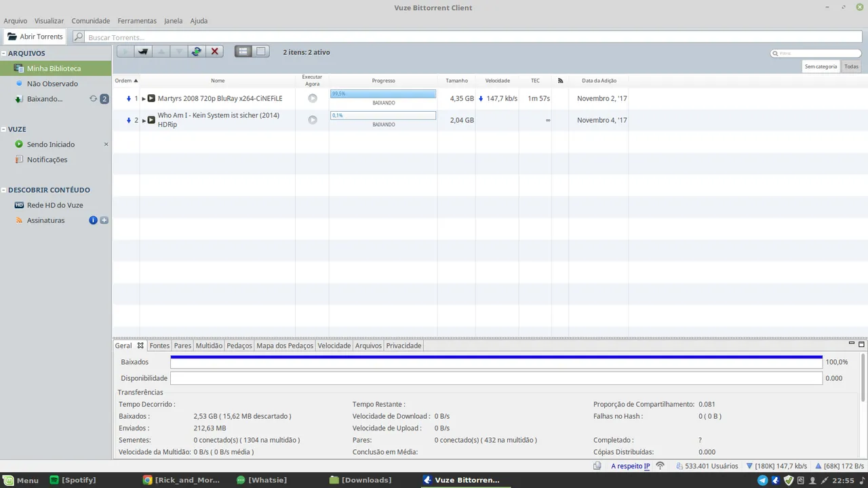Click the Executar Agora play button for Who Am I
The width and height of the screenshot is (868, 488).
coord(313,120)
